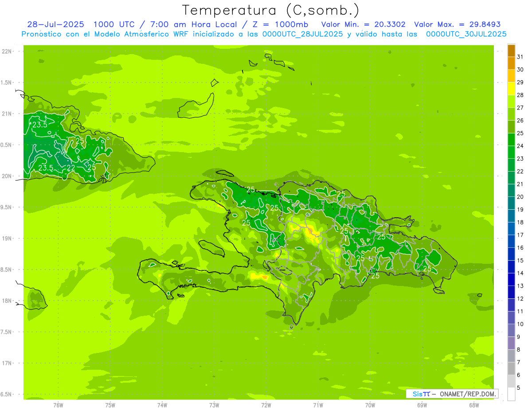Viewport: 532px width, 411px height.
Task: Click the 'Valor Max. = 29.8493' readout
Action: (458, 24)
